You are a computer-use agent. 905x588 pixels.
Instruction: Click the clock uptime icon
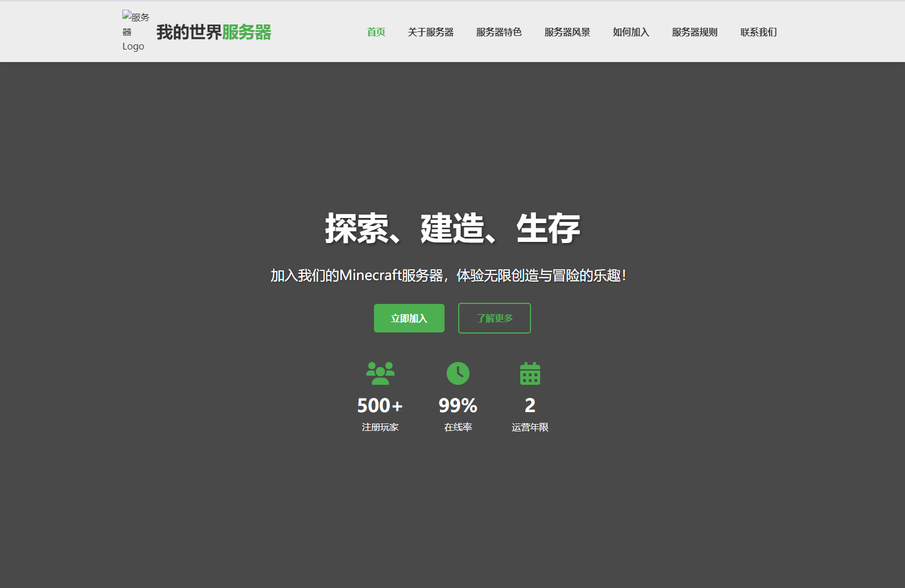click(x=458, y=373)
